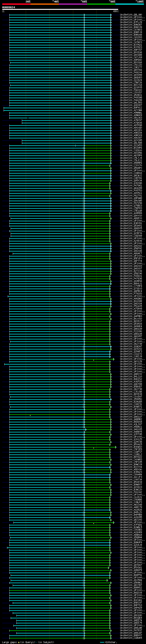Screen dimensions: 146x644
Task: Open hit UniRef100_A9P7U7
Action: pyautogui.click(x=131, y=50)
